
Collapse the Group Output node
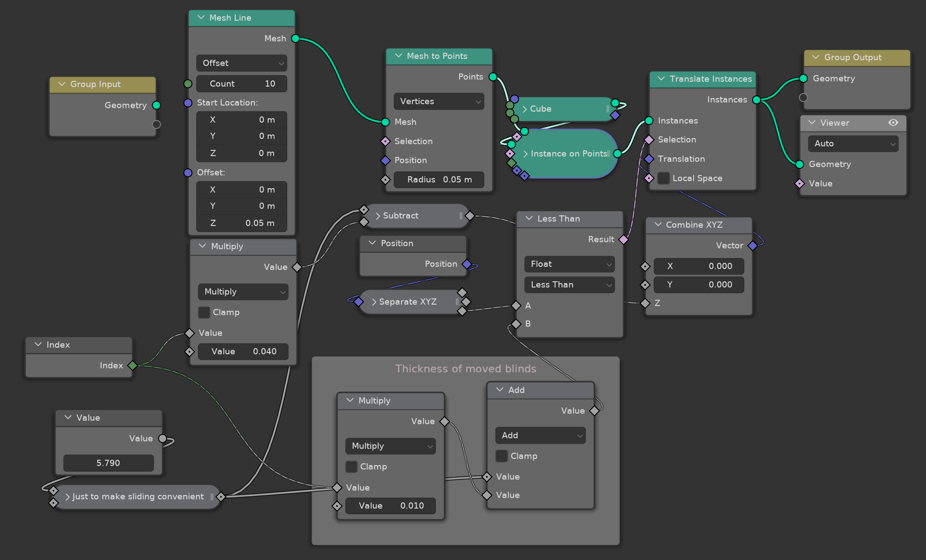816,57
